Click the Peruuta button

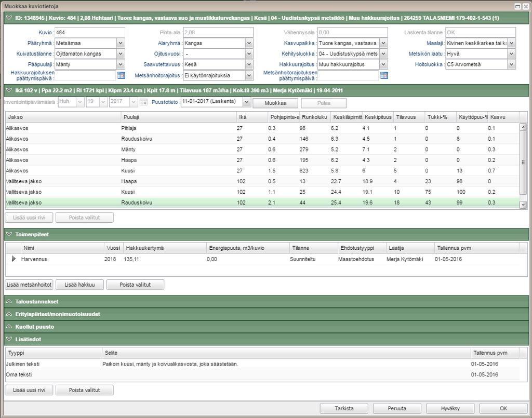point(397,408)
